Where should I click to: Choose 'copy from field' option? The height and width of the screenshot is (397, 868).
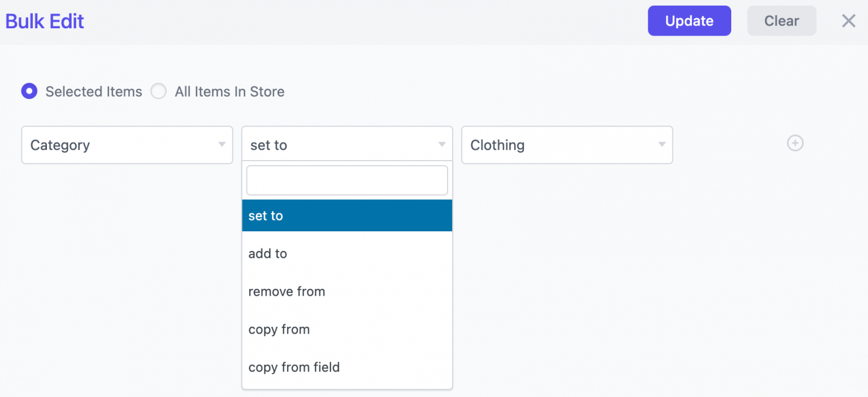[347, 367]
